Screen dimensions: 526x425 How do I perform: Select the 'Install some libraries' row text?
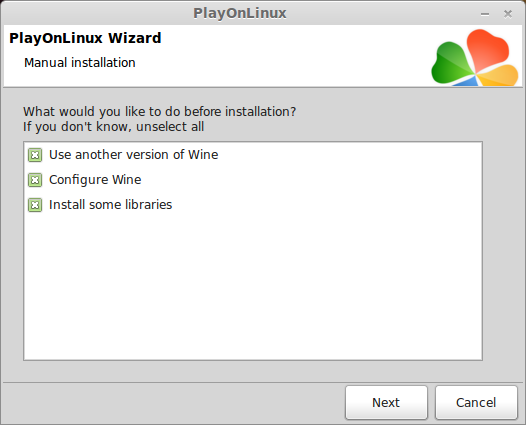(110, 205)
